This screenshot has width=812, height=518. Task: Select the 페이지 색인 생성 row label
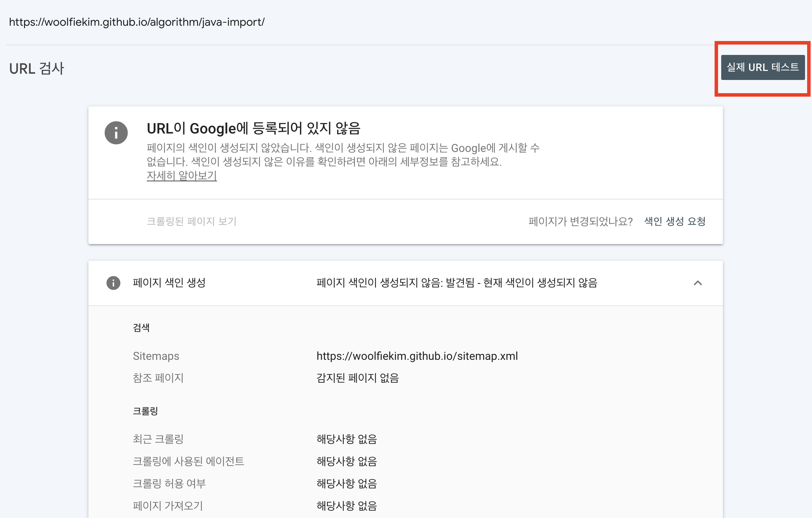[169, 283]
